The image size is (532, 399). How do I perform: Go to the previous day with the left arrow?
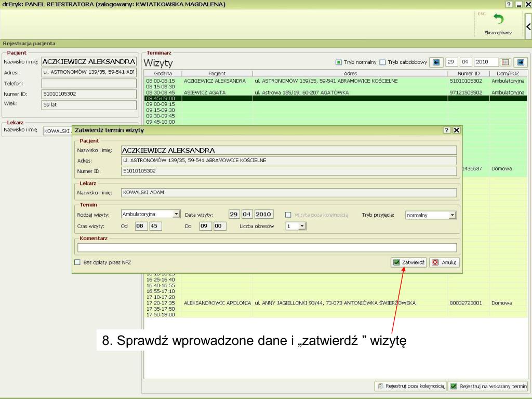(x=437, y=62)
